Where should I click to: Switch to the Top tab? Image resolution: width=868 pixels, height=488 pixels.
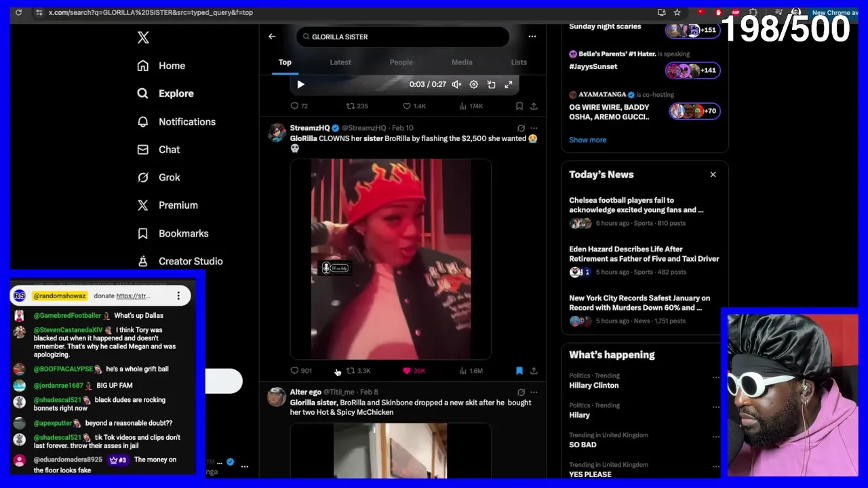click(x=285, y=62)
